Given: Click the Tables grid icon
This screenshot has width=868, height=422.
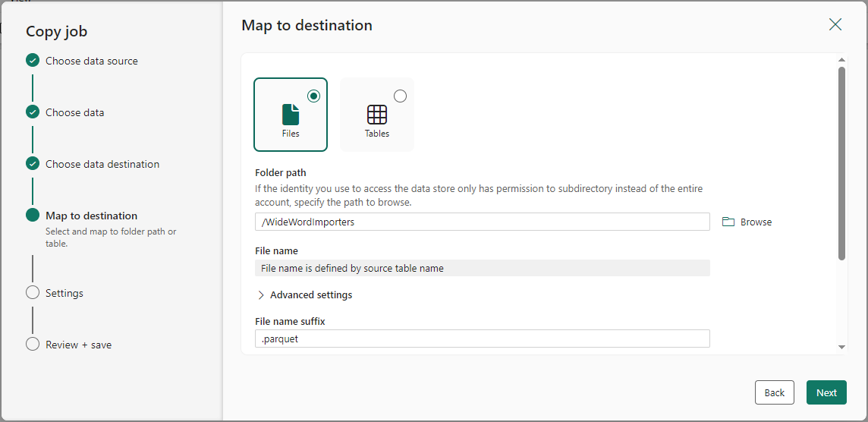Looking at the screenshot, I should pos(377,115).
